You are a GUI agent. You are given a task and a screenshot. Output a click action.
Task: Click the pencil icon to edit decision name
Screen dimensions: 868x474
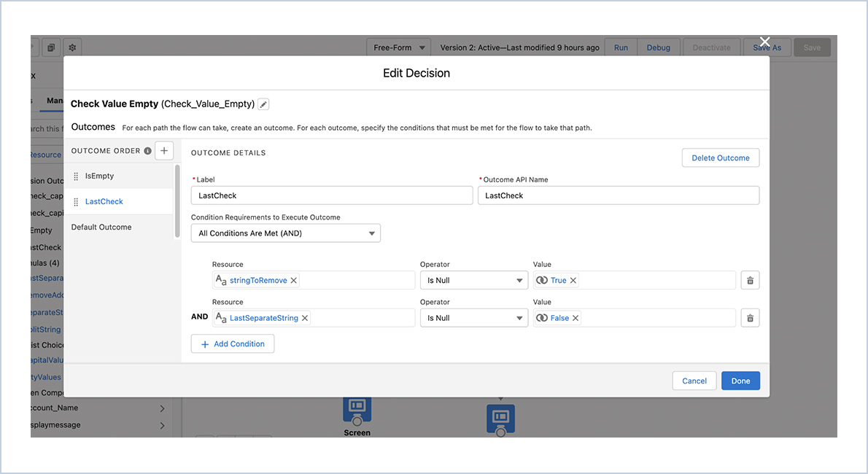[x=263, y=104]
